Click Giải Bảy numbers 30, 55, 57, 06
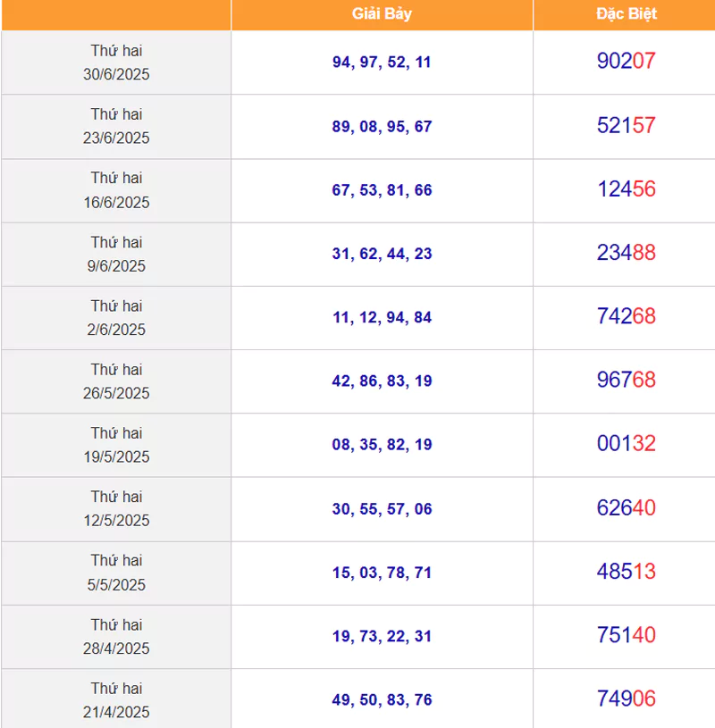The width and height of the screenshot is (715, 728). [382, 509]
